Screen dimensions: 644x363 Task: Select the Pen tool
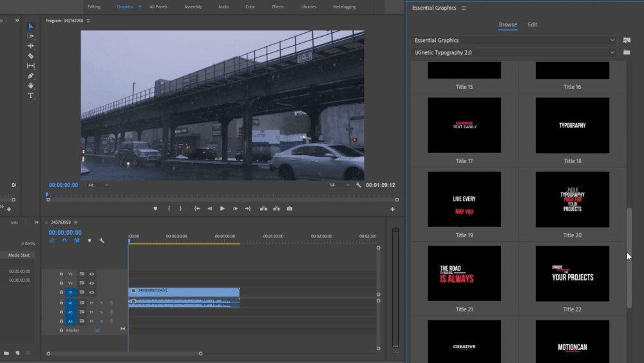31,75
